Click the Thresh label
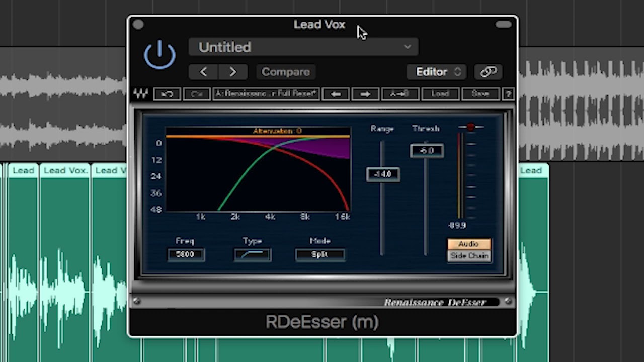This screenshot has width=644, height=362. (x=426, y=129)
